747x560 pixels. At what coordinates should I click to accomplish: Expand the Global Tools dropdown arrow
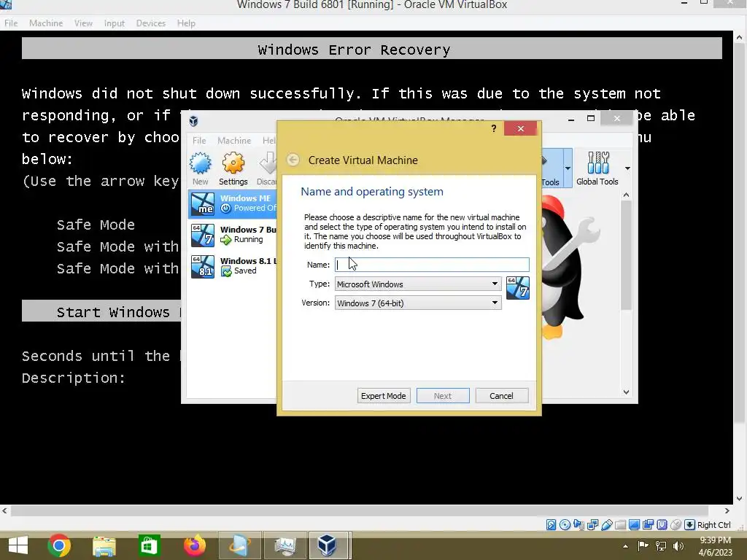[627, 168]
